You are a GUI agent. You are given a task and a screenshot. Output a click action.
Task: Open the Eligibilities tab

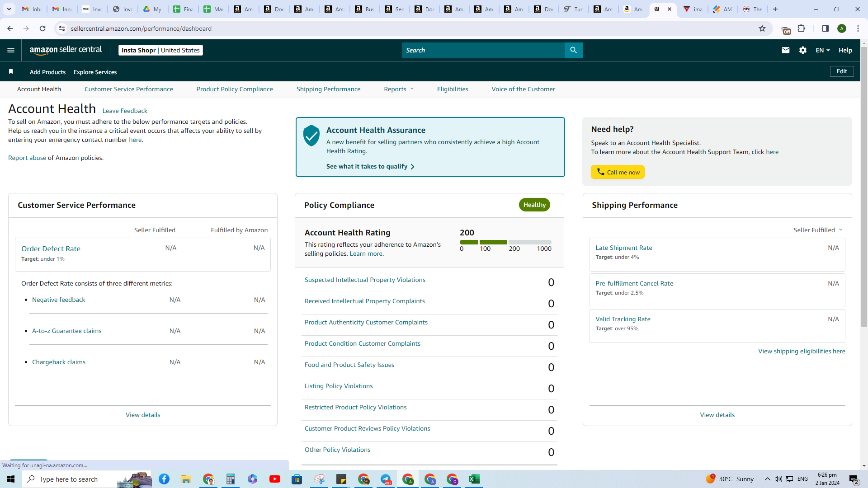point(453,89)
